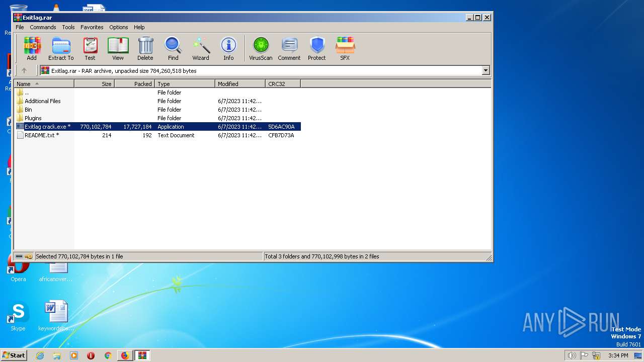Screen dimensions: 644x362
Task: Open Chrome from the taskbar
Action: coord(108,355)
